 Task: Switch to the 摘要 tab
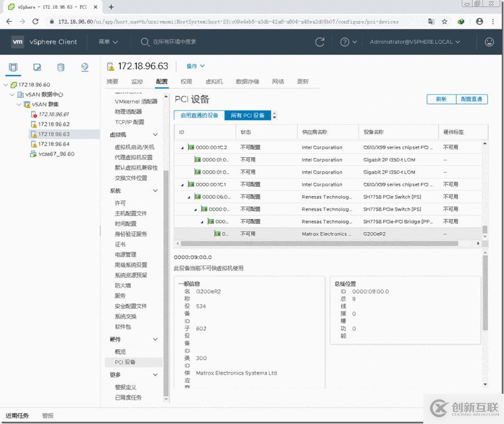[113, 81]
